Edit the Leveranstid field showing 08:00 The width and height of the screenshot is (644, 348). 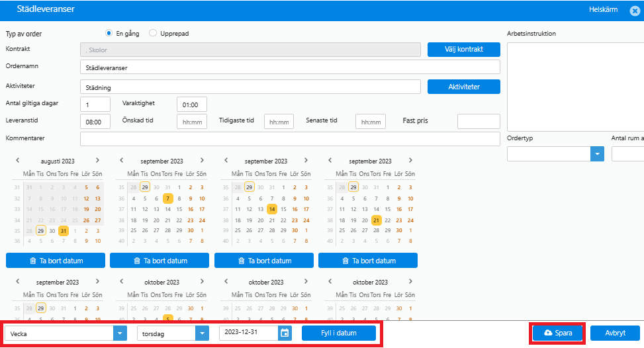click(95, 122)
